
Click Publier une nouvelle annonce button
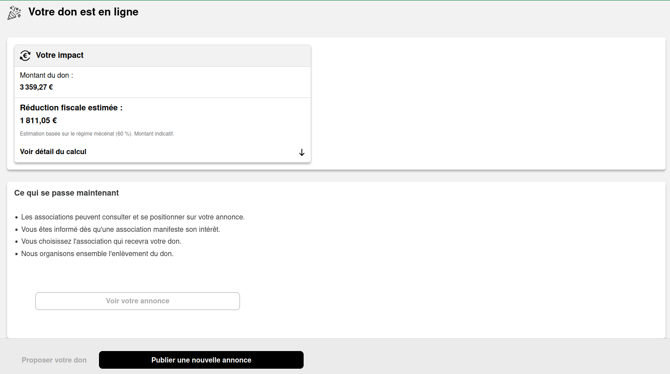coord(201,360)
